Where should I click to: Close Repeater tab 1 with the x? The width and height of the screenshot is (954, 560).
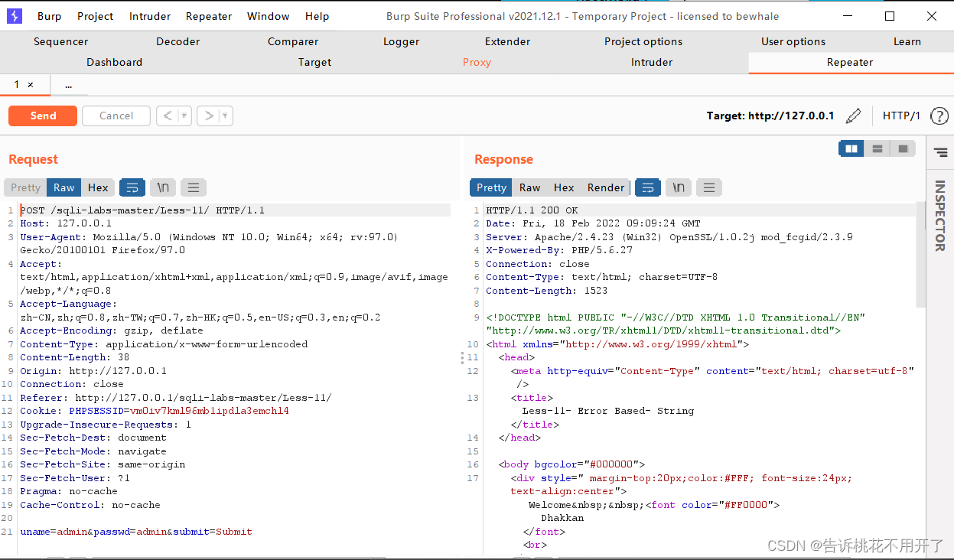pyautogui.click(x=31, y=85)
